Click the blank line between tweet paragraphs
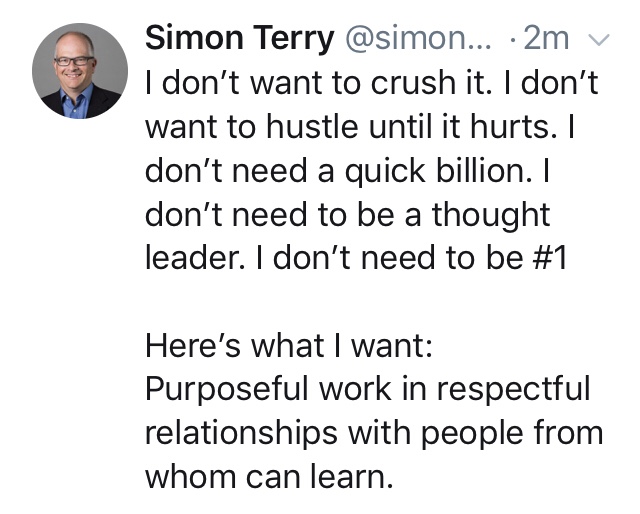The width and height of the screenshot is (640, 514). tap(370, 301)
